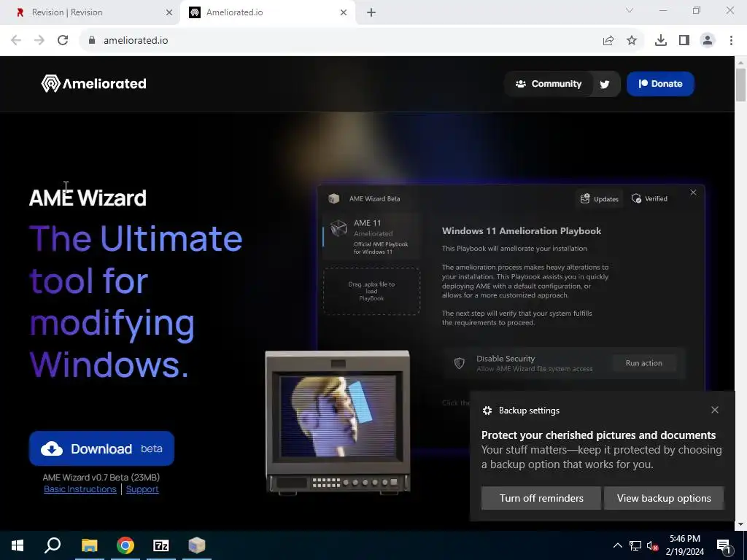Reload the ameliorated.io page
This screenshot has height=560, width=747.
click(x=63, y=41)
